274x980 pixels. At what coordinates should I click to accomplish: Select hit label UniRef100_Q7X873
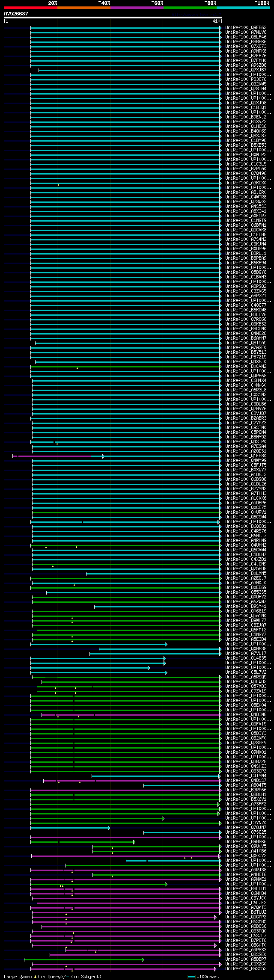coord(246,47)
